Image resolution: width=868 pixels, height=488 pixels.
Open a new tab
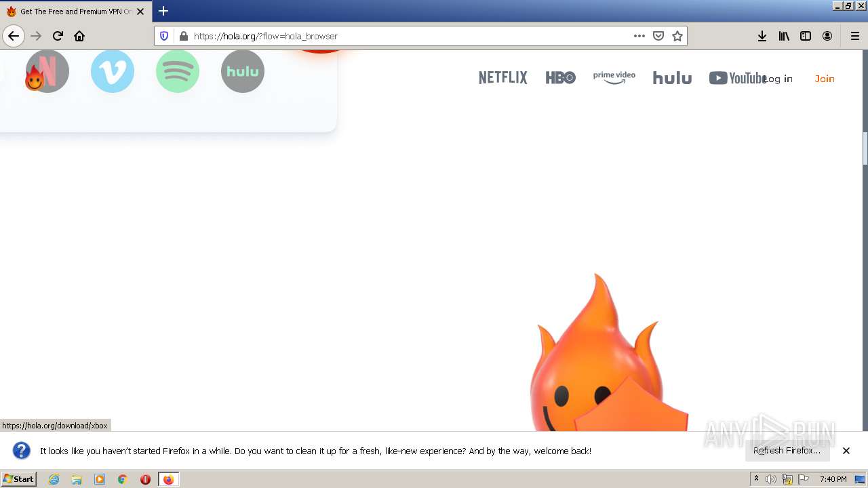(163, 11)
